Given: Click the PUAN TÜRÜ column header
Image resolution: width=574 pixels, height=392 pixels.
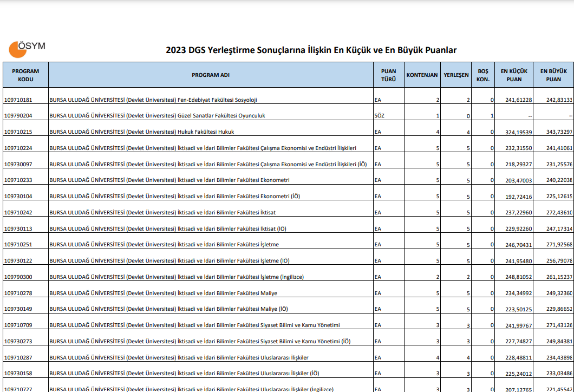Looking at the screenshot, I should point(388,75).
